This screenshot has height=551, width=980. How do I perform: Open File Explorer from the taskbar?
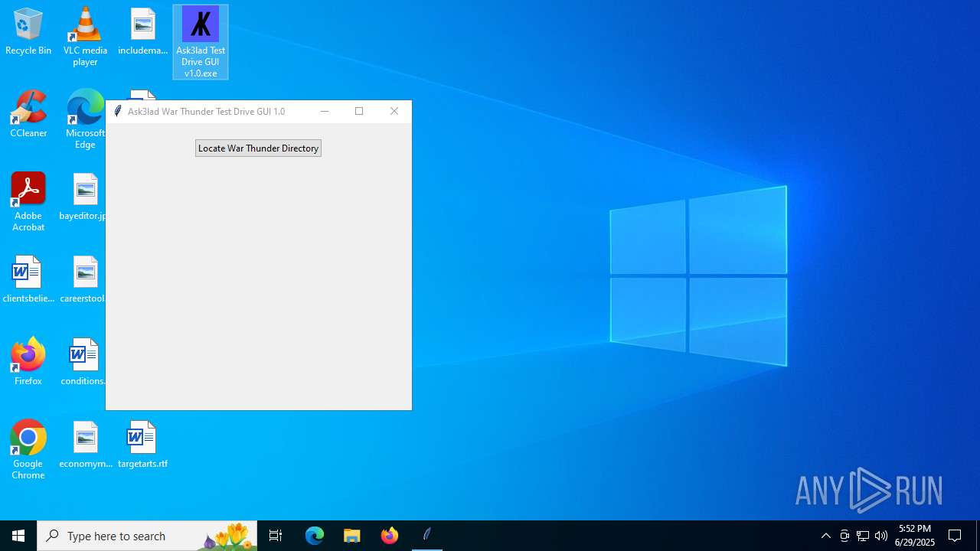pyautogui.click(x=352, y=536)
